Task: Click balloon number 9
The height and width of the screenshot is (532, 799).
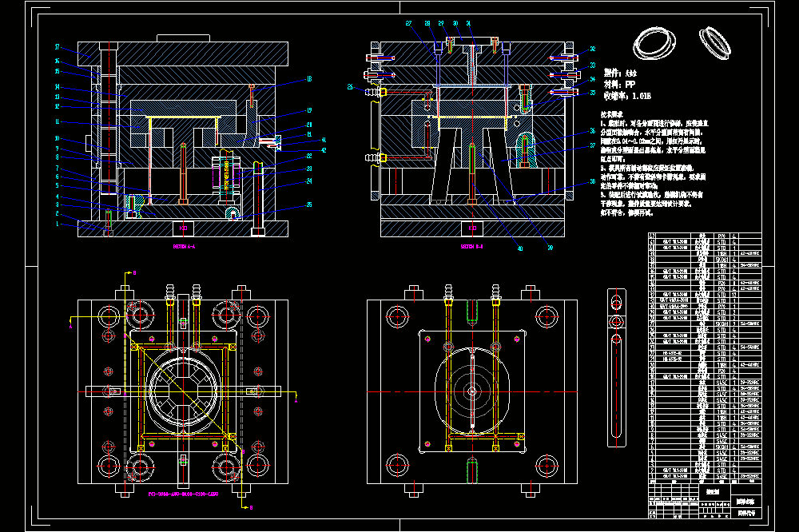Action: pos(58,149)
